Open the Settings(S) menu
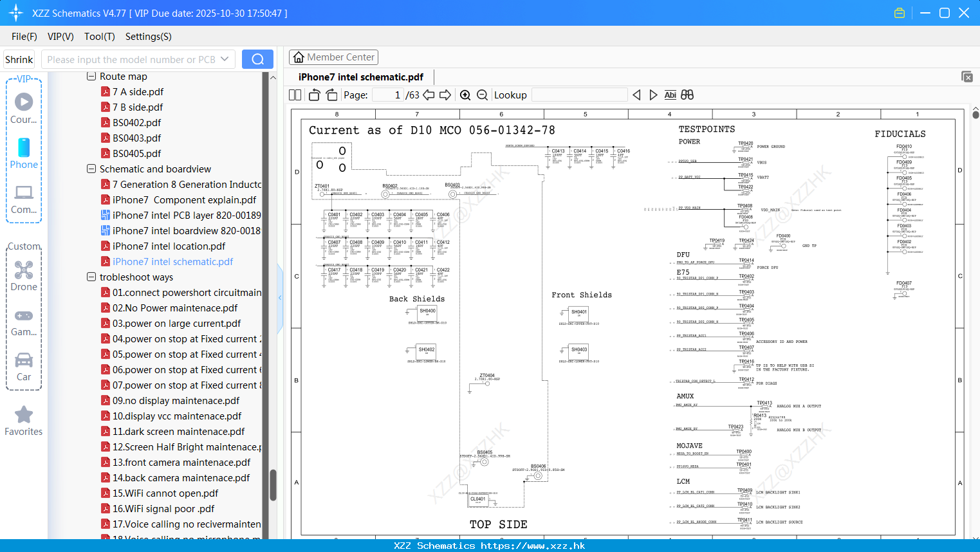The width and height of the screenshot is (980, 552). (149, 37)
